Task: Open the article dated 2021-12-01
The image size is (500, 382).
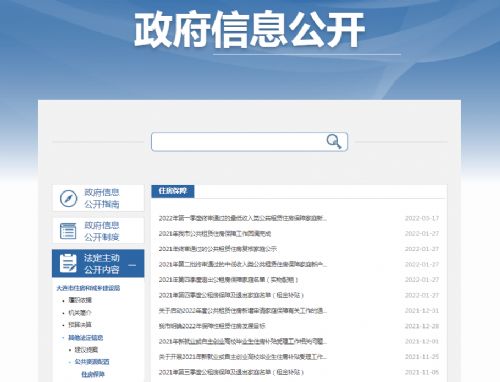Action: 243,341
